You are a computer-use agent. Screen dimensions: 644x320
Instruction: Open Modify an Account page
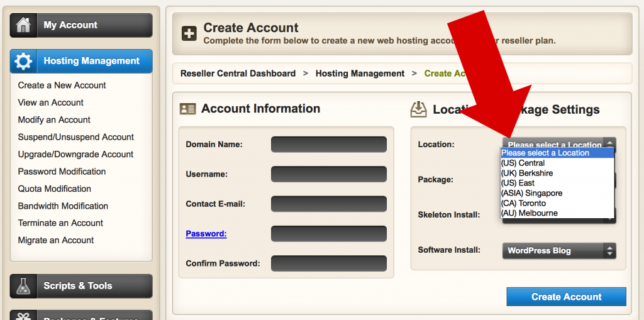point(54,120)
